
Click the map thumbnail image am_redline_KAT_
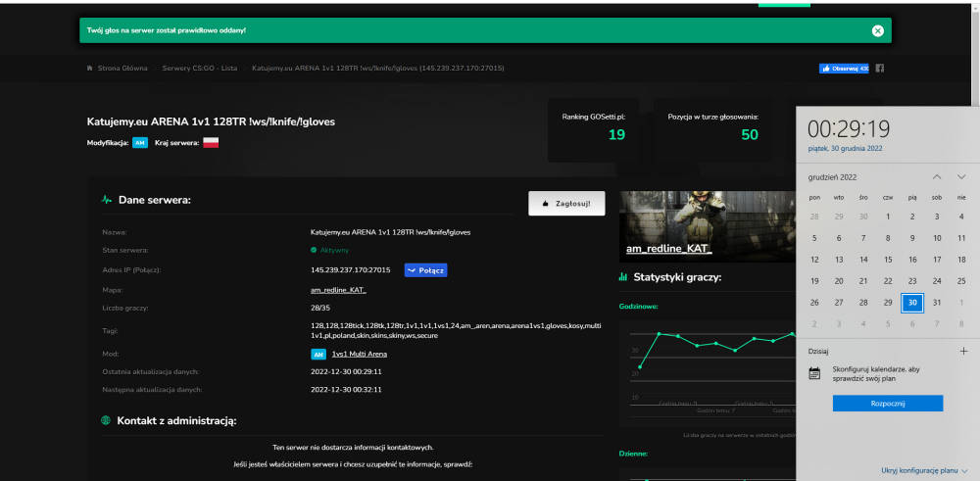point(708,226)
